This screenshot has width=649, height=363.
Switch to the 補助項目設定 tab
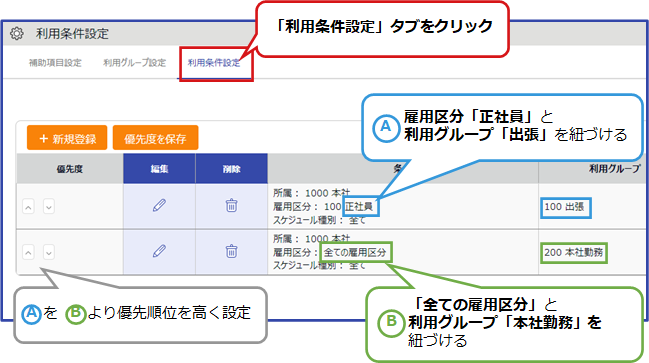click(55, 63)
